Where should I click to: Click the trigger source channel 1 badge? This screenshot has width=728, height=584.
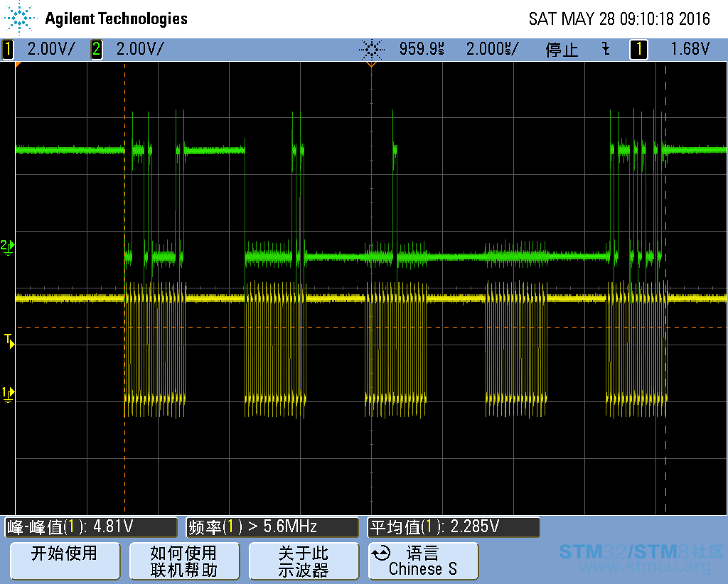(x=638, y=49)
